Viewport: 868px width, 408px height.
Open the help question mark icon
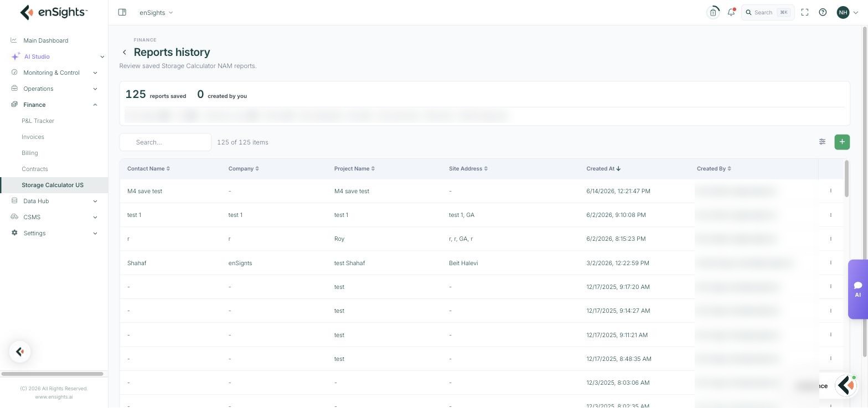click(823, 12)
